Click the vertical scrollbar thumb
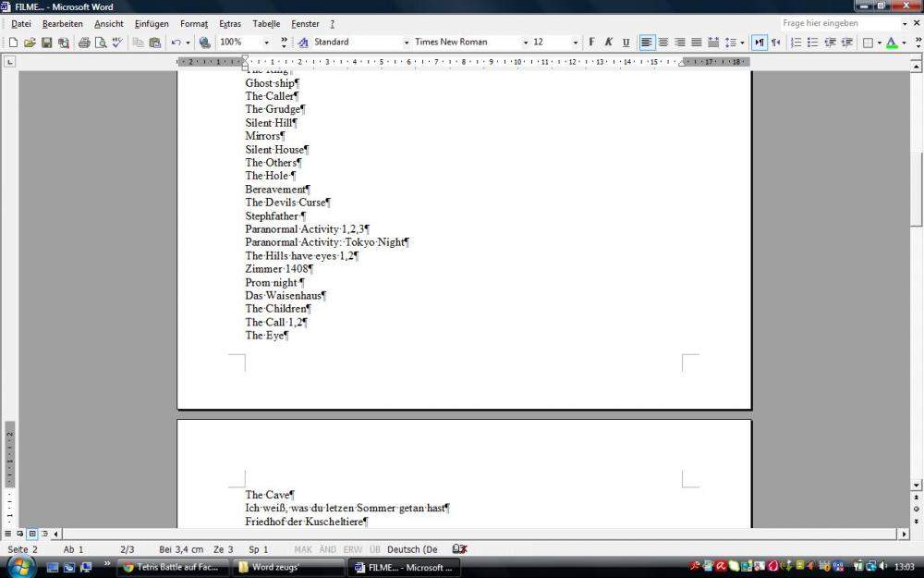 click(x=917, y=190)
